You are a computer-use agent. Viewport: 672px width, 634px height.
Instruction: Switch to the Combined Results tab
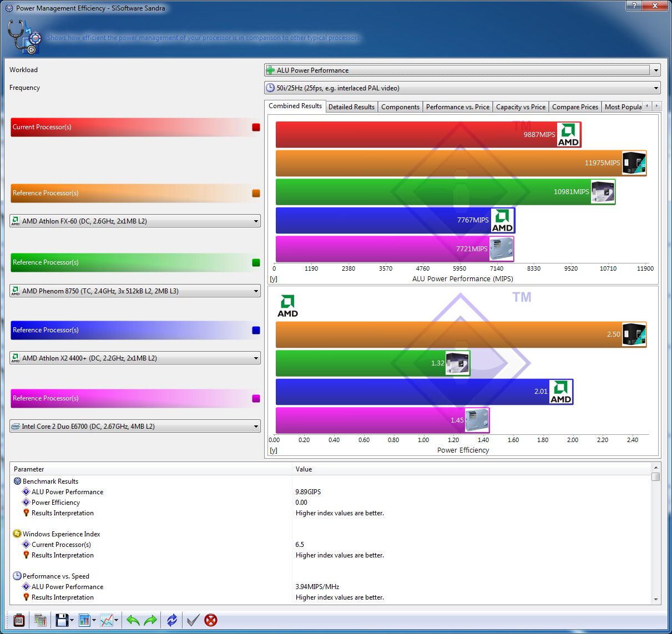click(x=295, y=106)
